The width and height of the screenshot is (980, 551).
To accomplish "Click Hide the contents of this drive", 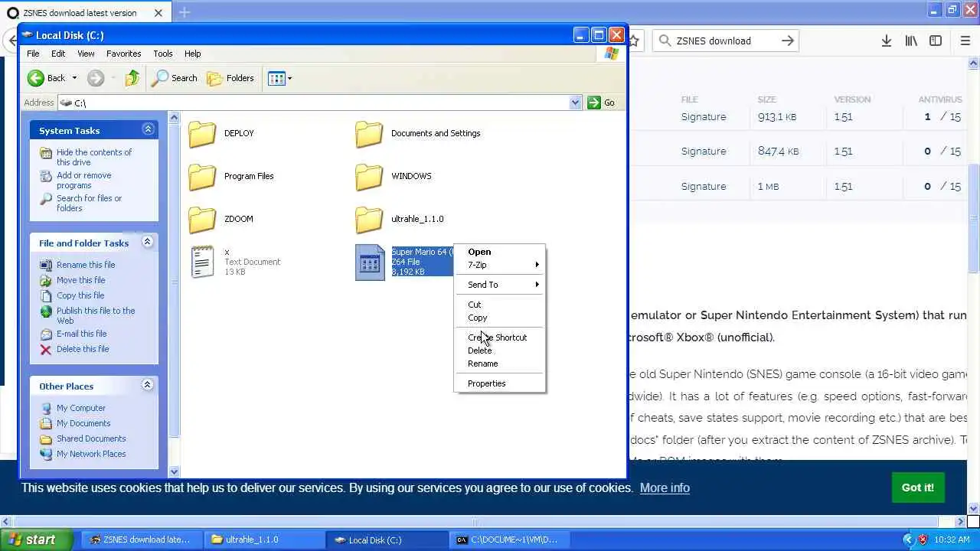I will [93, 157].
